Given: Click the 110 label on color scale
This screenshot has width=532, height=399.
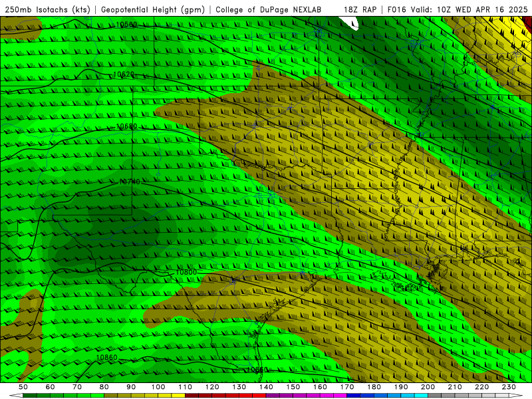Looking at the screenshot, I should tap(185, 387).
